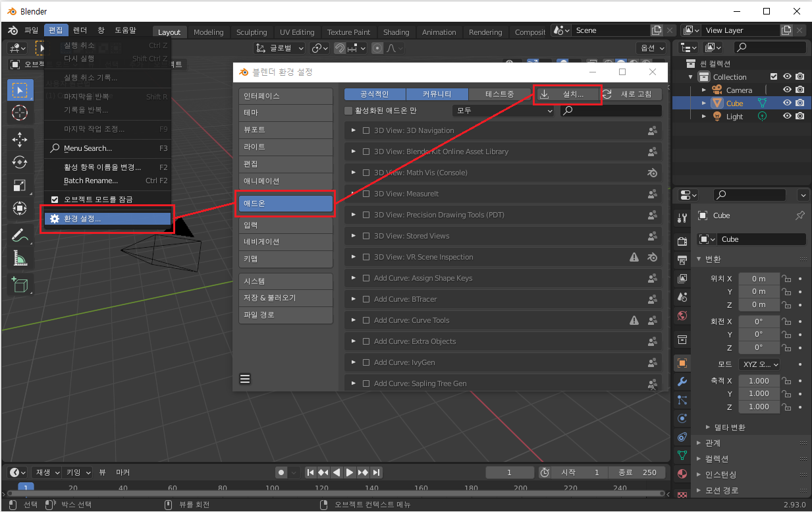Open the Material properties tab
Image resolution: width=812 pixels, height=512 pixels.
682,473
